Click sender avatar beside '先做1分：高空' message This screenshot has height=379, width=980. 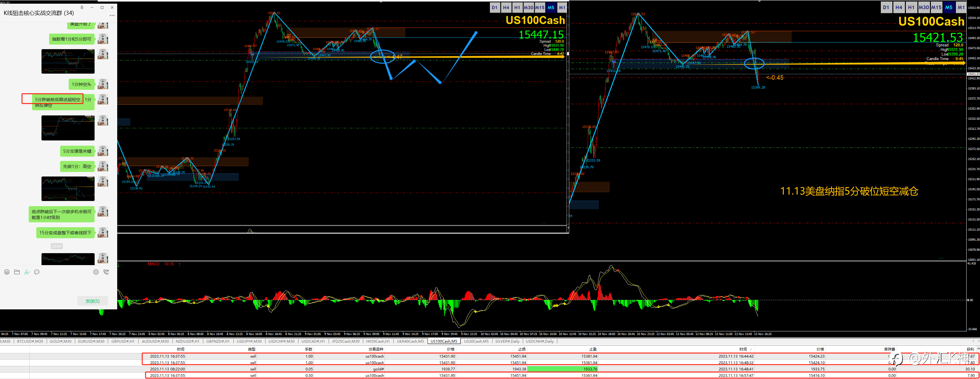[x=103, y=166]
